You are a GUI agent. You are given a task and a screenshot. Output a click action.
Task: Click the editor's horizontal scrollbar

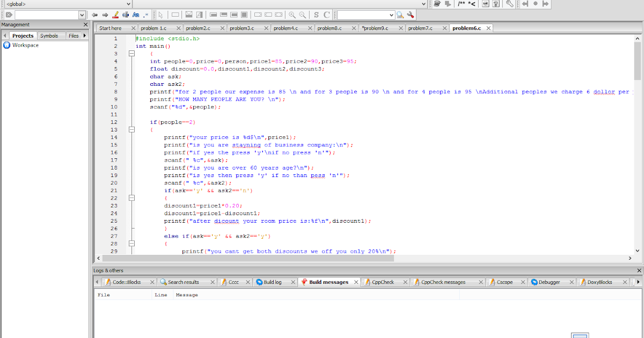(241, 258)
